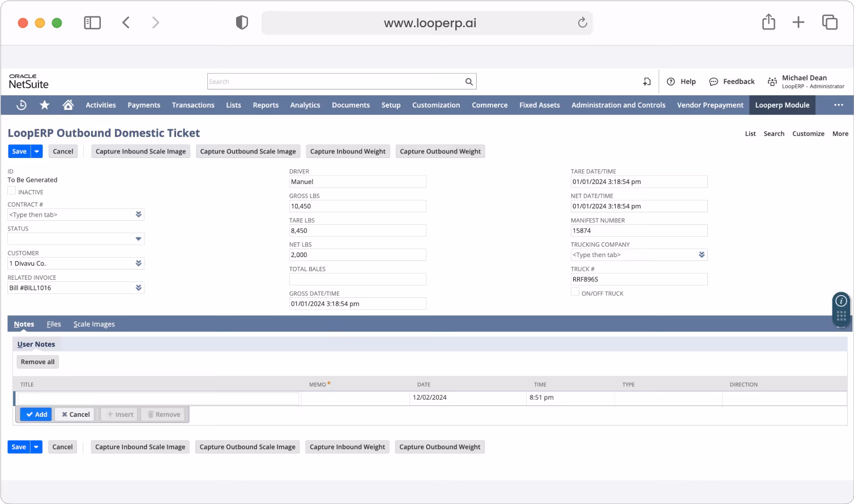Click the User Notes subtab
The width and height of the screenshot is (854, 504).
pos(36,344)
